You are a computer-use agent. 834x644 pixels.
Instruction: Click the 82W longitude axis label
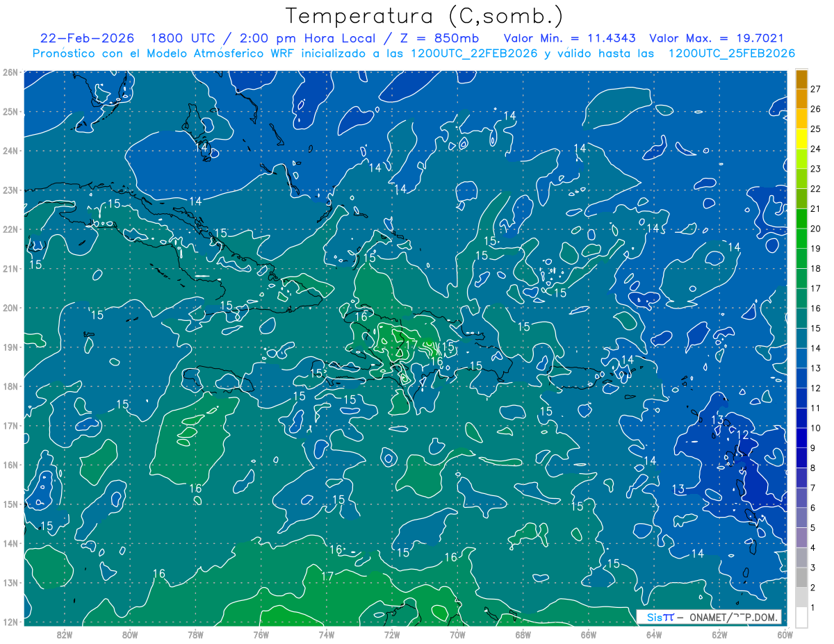click(64, 634)
